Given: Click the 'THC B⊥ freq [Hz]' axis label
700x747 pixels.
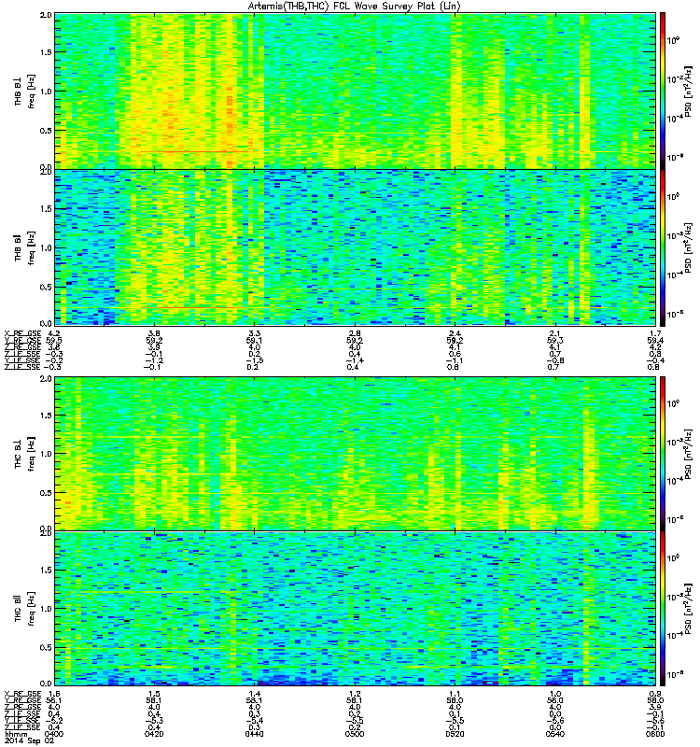Looking at the screenshot, I should click(x=24, y=454).
